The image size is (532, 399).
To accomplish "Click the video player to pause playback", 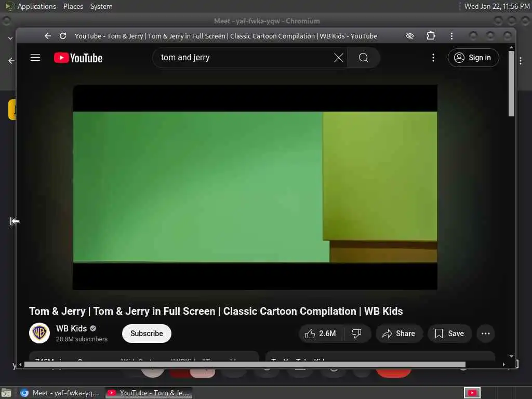I will [x=255, y=187].
